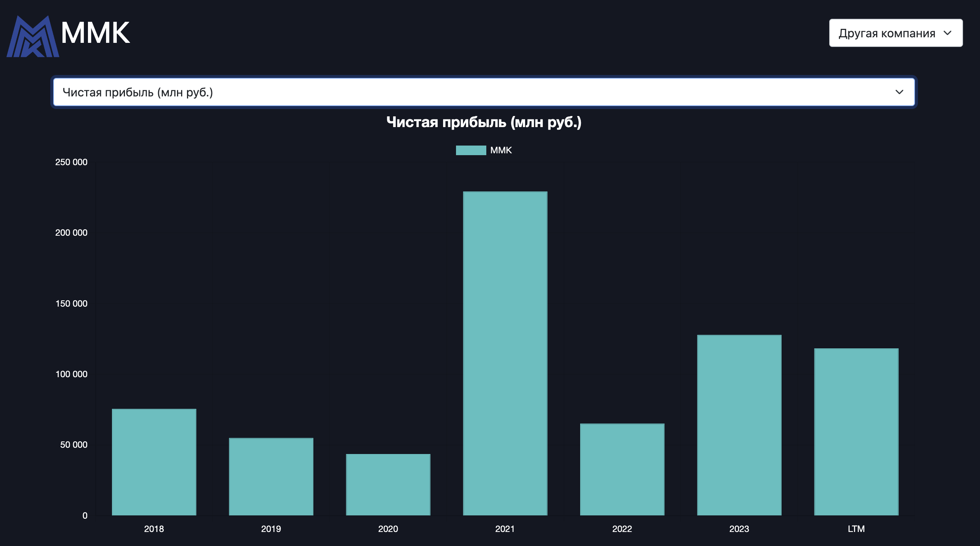Open the 'Другая компания' dropdown
Viewport: 980px width, 546px height.
pos(895,33)
